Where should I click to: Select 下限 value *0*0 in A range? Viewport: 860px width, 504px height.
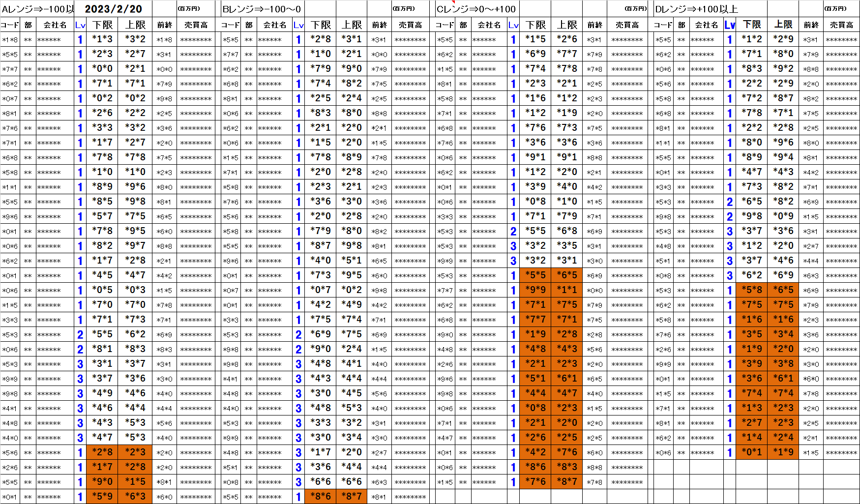tap(102, 68)
